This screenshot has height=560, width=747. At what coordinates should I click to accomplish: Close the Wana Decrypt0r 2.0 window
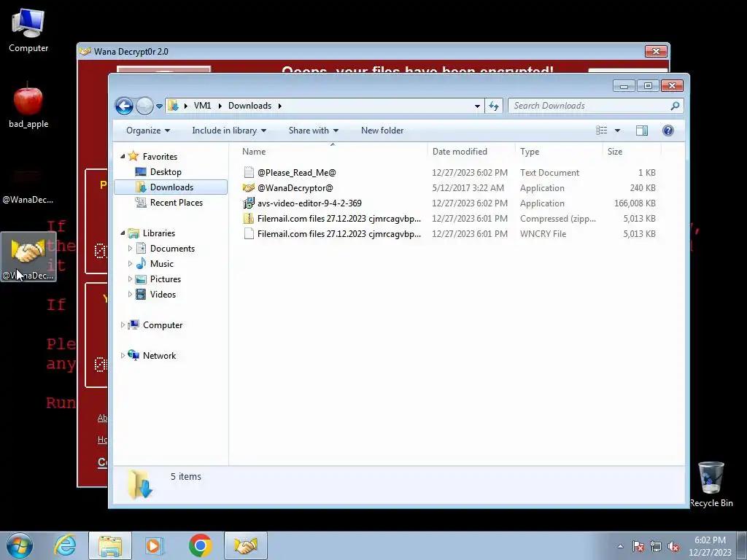point(656,51)
